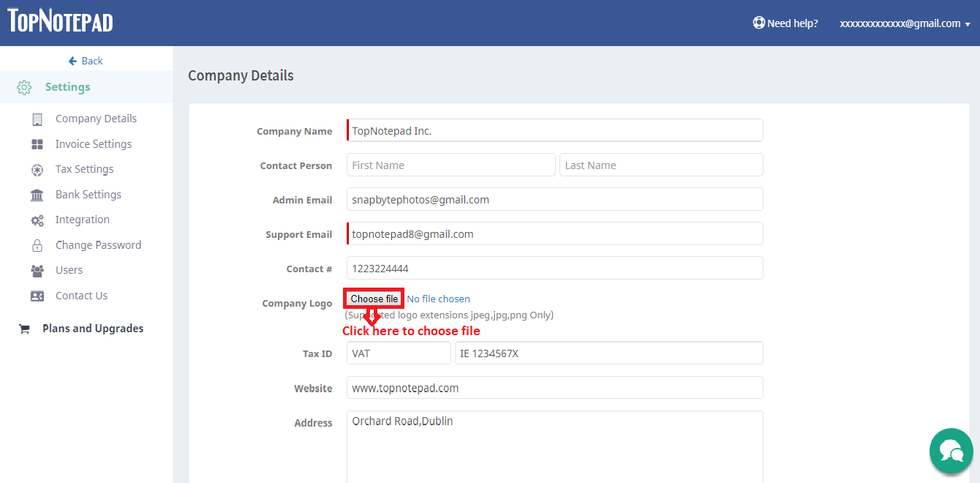
Task: Click the tax number field IE 1234567X
Action: click(609, 353)
